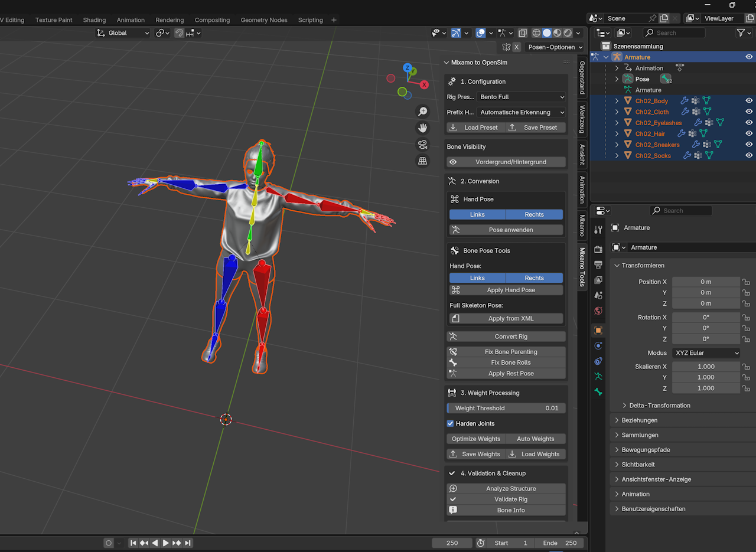This screenshot has width=756, height=552.
Task: Open the World properties tab icon
Action: pos(598,311)
